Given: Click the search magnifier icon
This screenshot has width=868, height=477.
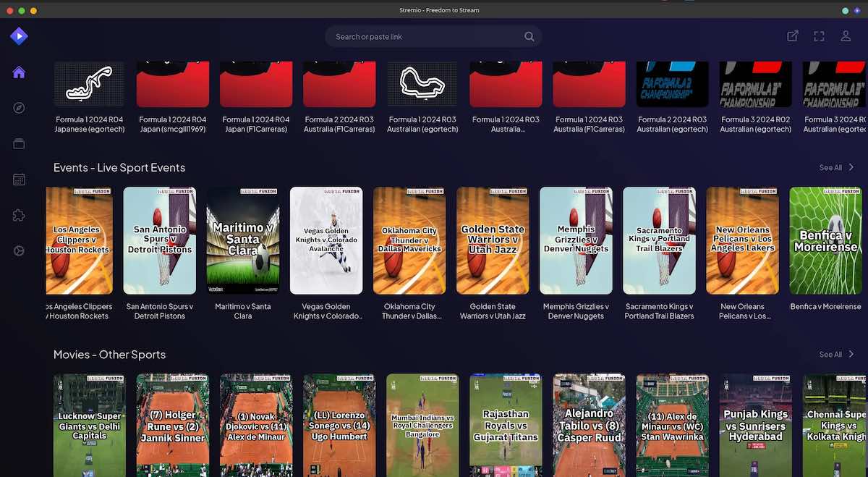Looking at the screenshot, I should [x=529, y=37].
